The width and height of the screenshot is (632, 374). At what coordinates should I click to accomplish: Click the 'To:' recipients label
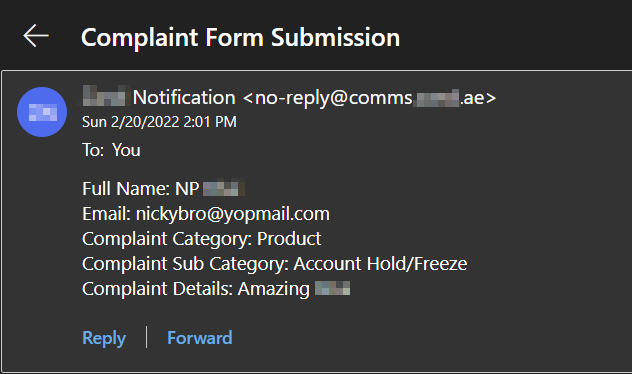tap(93, 150)
